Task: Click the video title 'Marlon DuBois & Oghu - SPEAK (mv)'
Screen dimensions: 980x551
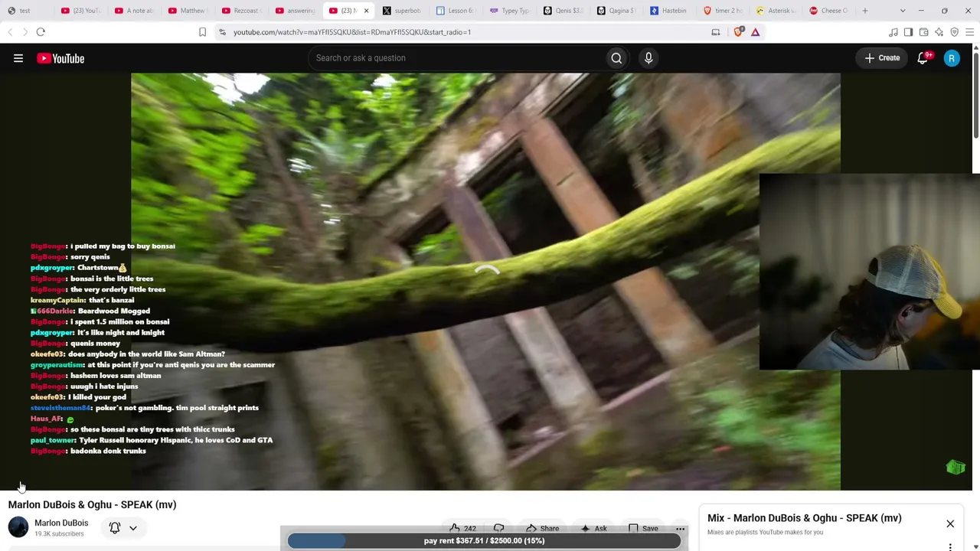Action: pyautogui.click(x=92, y=505)
